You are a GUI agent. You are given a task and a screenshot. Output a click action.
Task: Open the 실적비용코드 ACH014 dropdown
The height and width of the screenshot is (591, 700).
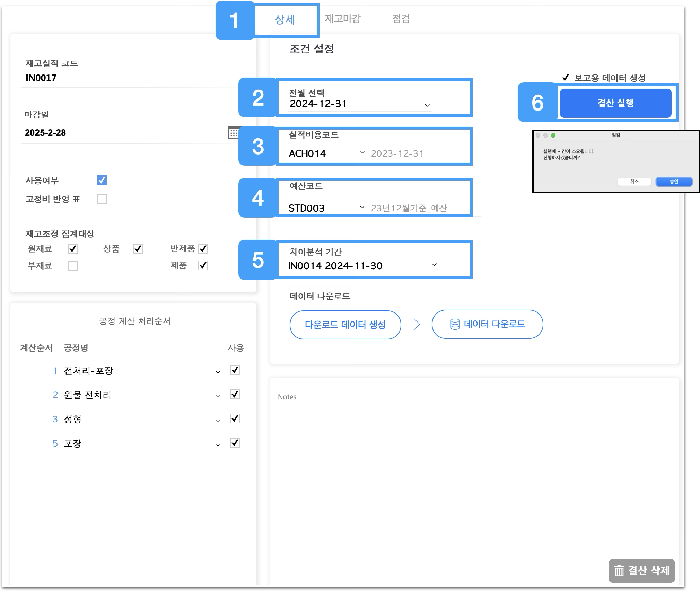click(362, 153)
